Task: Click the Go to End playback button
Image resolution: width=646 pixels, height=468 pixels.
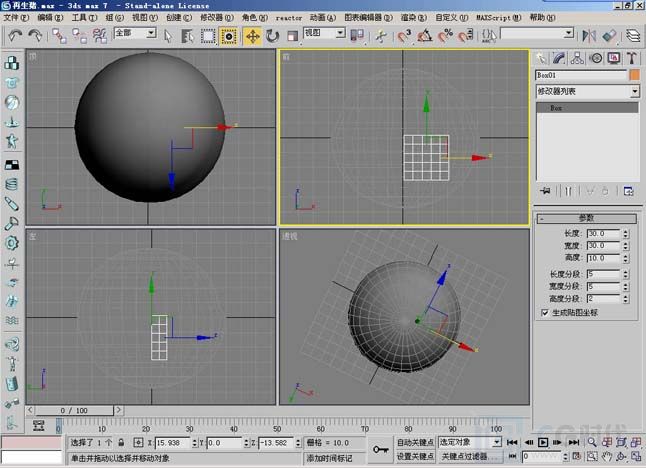Action: coord(574,442)
